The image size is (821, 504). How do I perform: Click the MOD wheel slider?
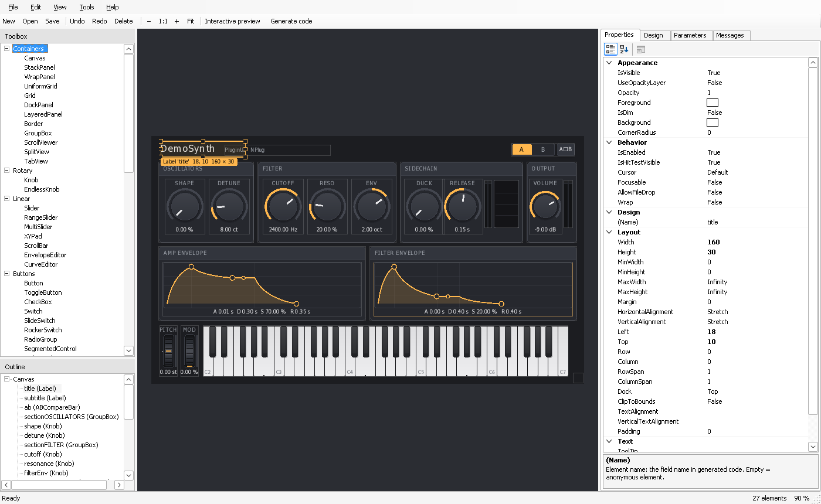(x=189, y=350)
